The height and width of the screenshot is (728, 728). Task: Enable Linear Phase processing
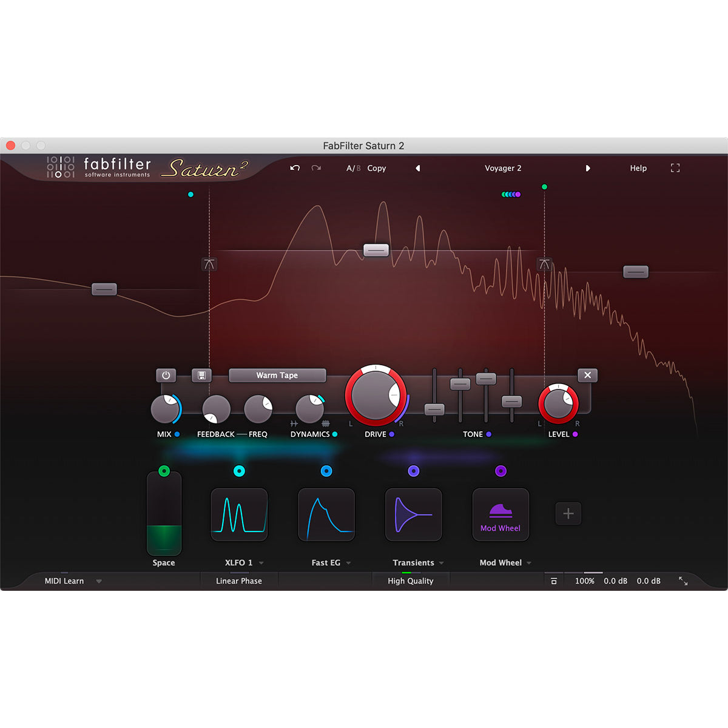click(238, 581)
